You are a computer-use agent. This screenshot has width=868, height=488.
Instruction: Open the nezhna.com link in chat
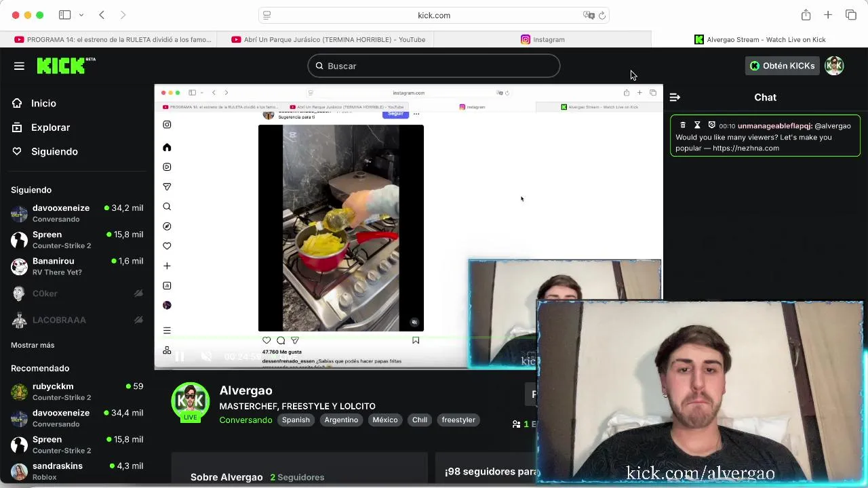click(x=746, y=148)
